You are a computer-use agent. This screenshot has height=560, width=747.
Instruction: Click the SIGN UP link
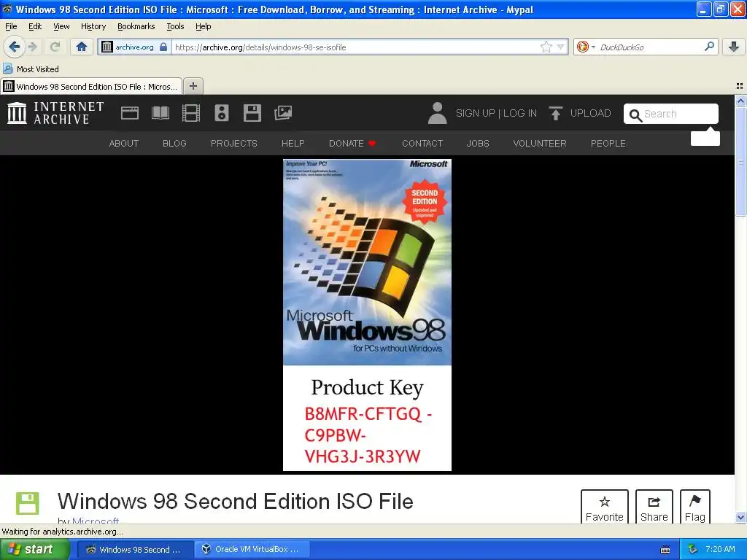click(476, 113)
